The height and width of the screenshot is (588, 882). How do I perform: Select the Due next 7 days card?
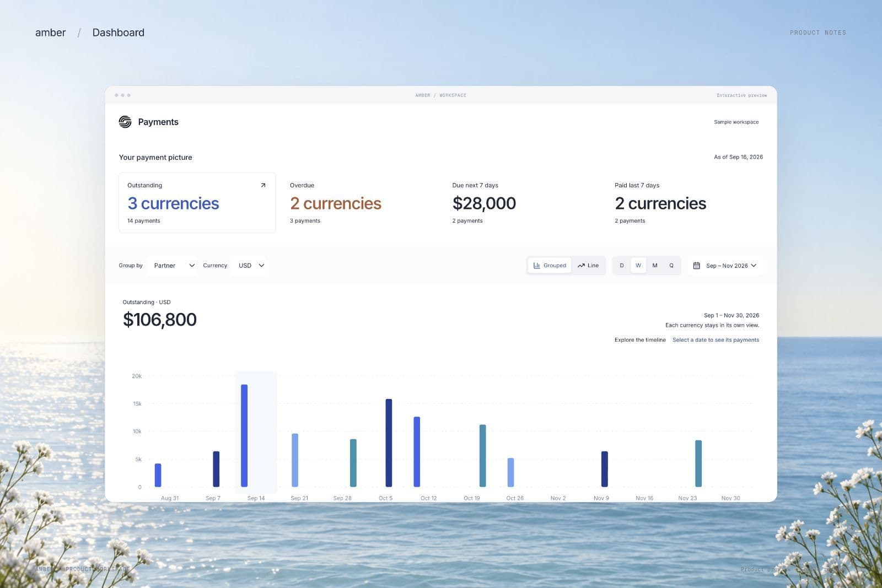click(x=522, y=203)
